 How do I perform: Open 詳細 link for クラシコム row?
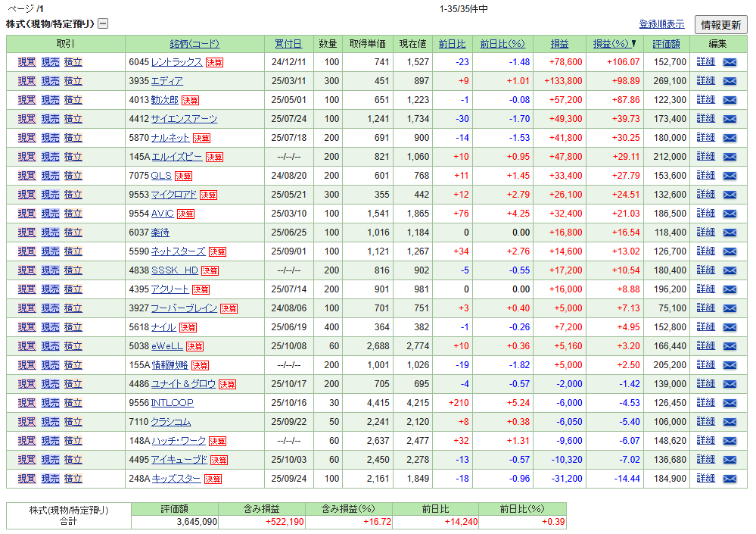tap(705, 422)
